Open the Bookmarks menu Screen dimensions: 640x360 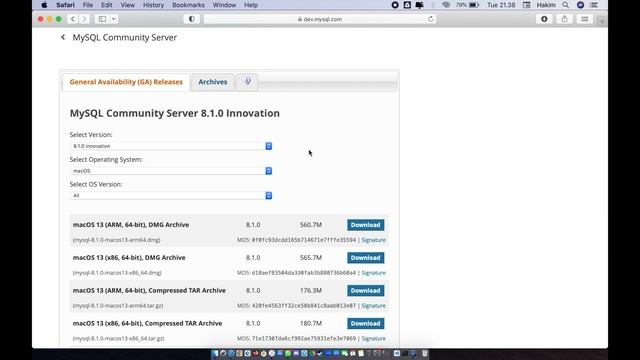pyautogui.click(x=188, y=5)
